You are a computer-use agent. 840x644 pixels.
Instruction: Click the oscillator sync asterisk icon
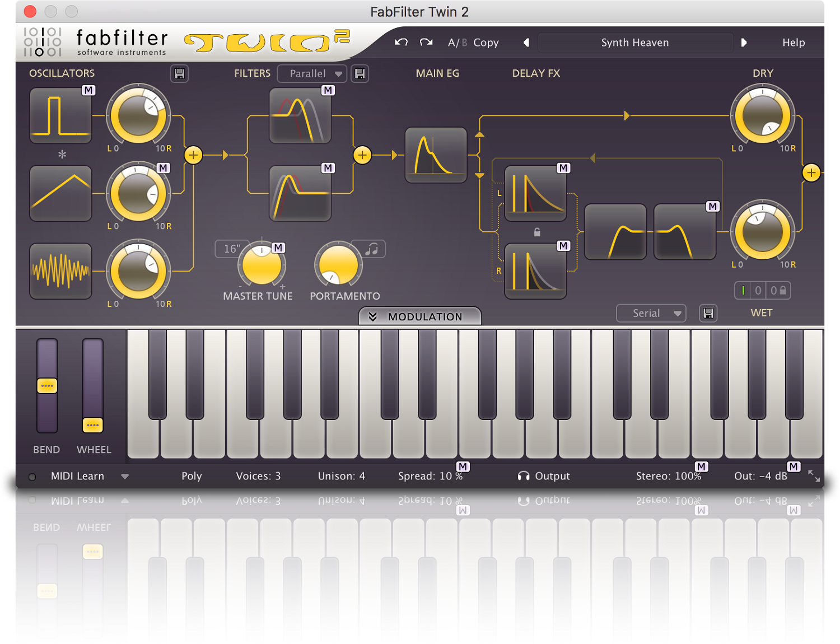(x=62, y=154)
